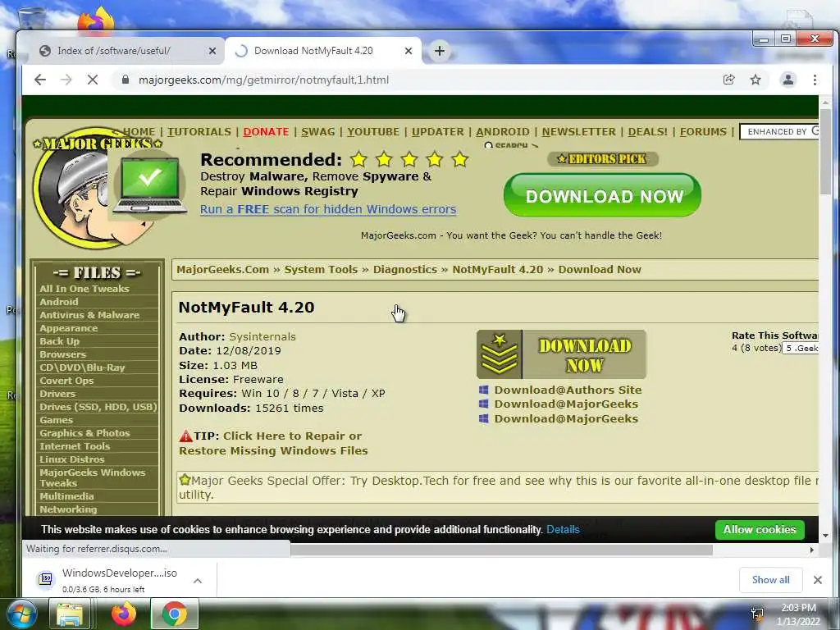Open a new tab with plus button
840x630 pixels.
440,51
